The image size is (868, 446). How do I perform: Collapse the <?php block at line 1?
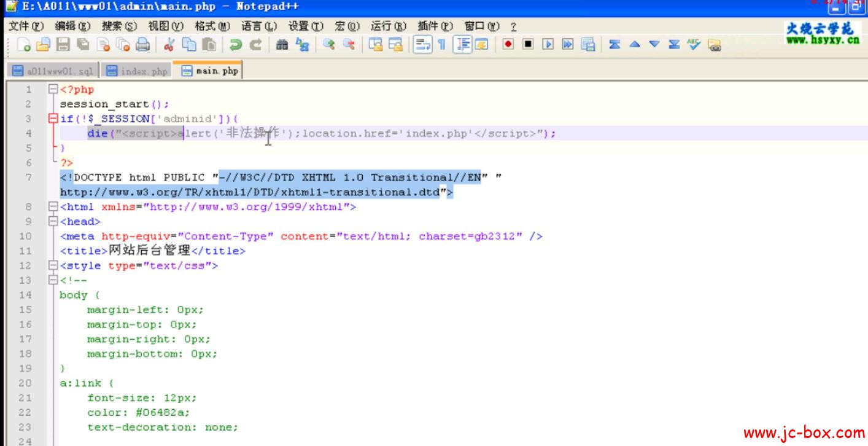point(53,90)
